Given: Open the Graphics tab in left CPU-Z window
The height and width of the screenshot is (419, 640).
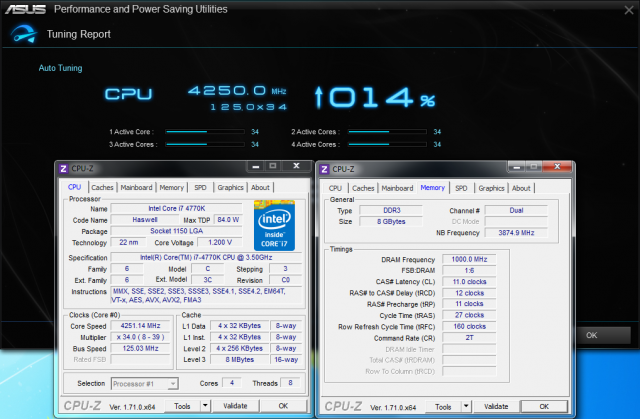Looking at the screenshot, I should (x=230, y=187).
